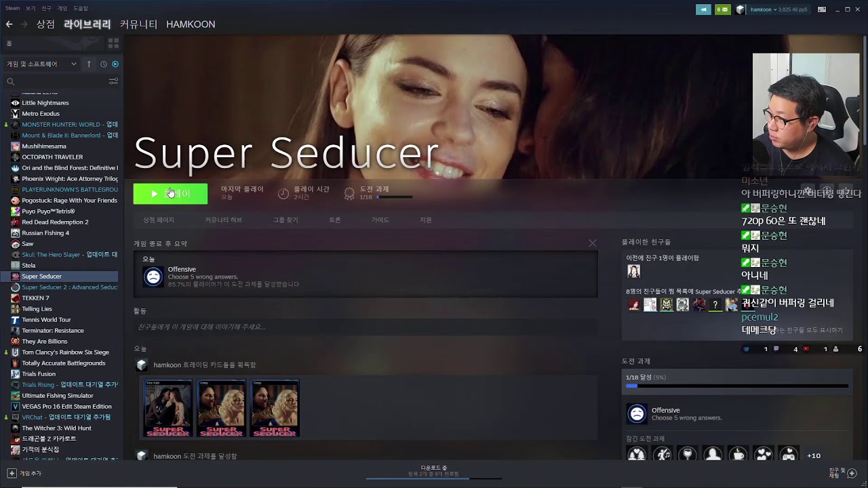Expand the 게임 및 소프트웨어 filter dropdown
868x488 pixels.
(41, 64)
